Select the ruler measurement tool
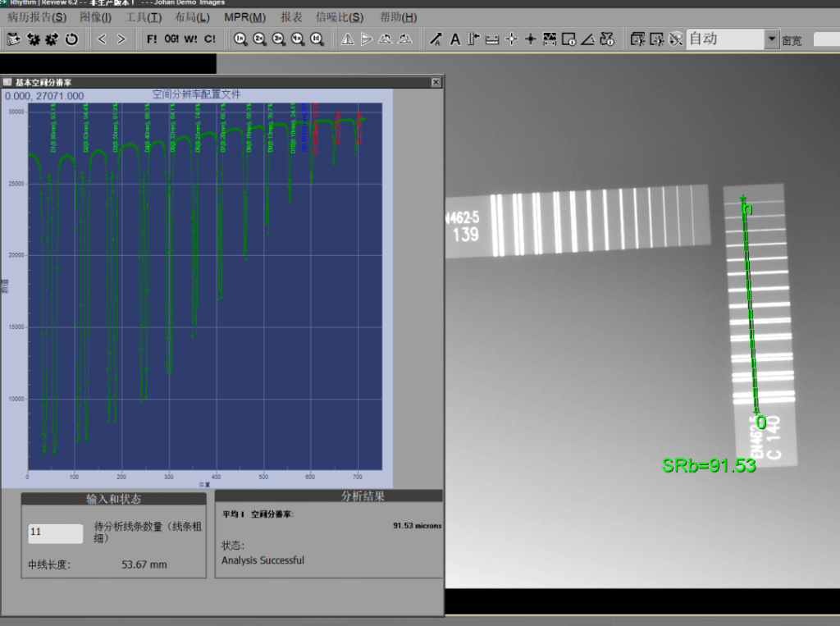 pos(492,39)
